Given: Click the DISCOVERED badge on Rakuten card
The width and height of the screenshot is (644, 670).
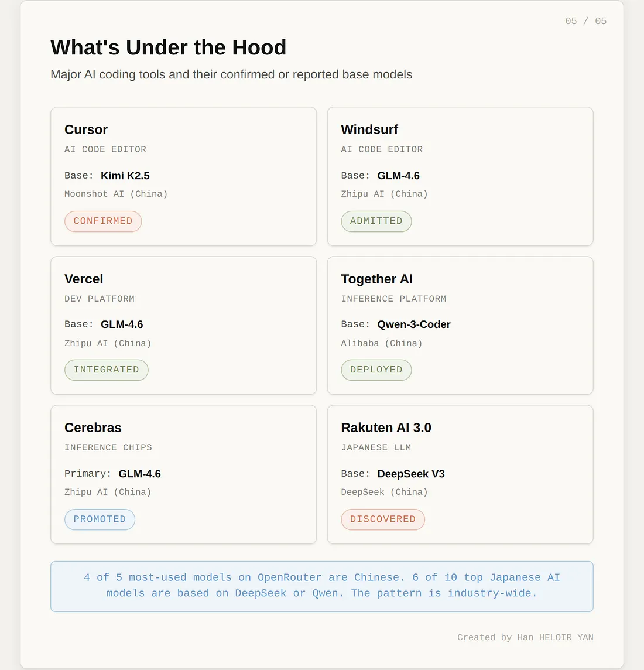Looking at the screenshot, I should pos(383,519).
